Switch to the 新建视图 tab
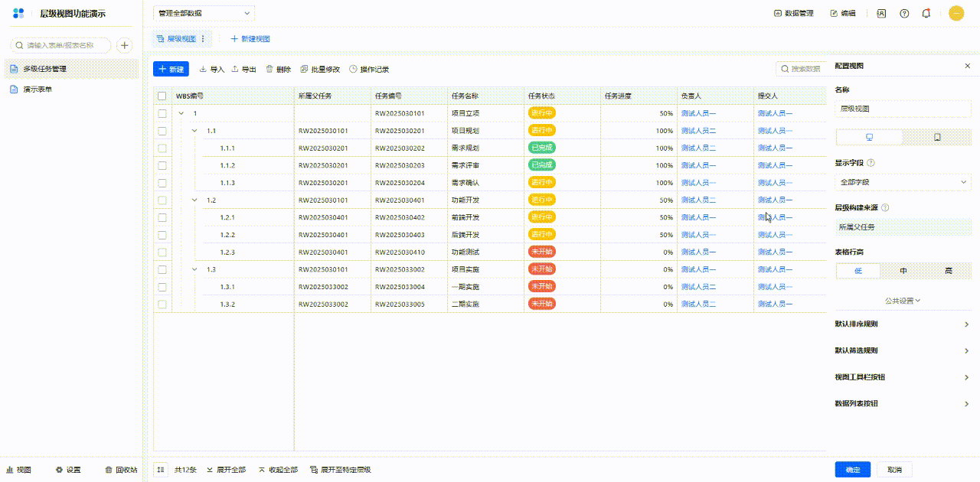 coord(250,39)
